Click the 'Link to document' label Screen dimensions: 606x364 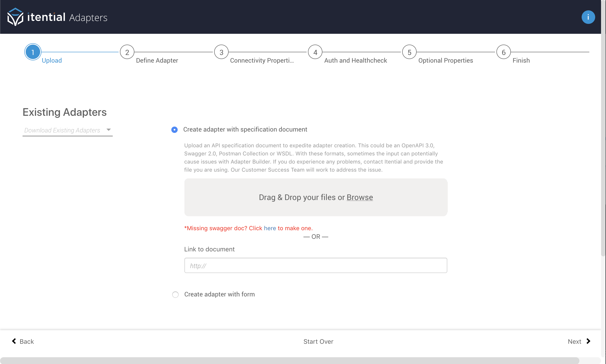click(209, 249)
